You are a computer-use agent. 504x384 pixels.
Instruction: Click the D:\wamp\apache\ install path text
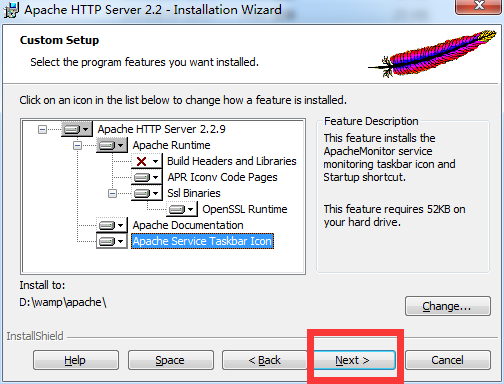click(63, 302)
